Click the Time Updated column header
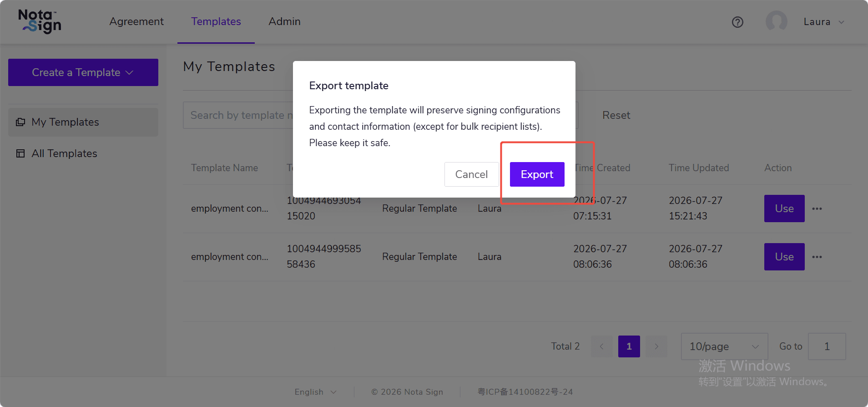 [x=699, y=168]
